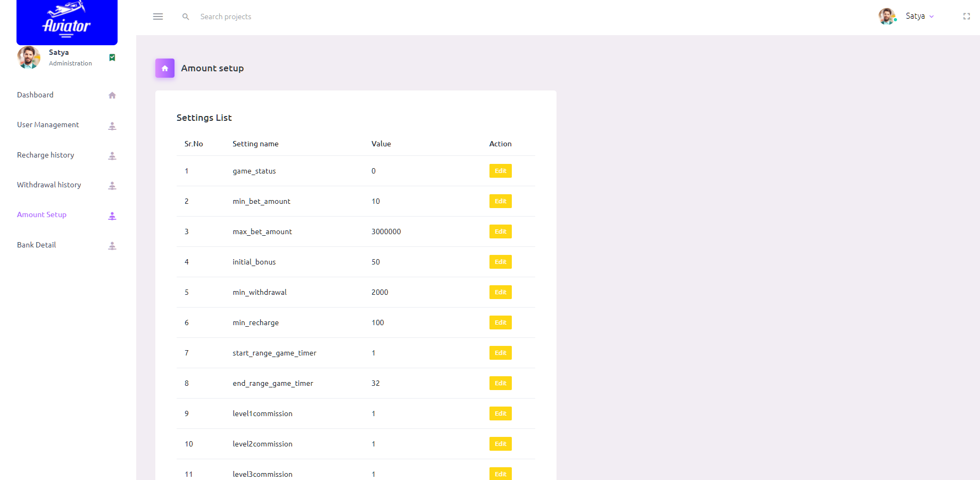This screenshot has width=980, height=480.
Task: Edit the game_status setting
Action: pyautogui.click(x=500, y=171)
